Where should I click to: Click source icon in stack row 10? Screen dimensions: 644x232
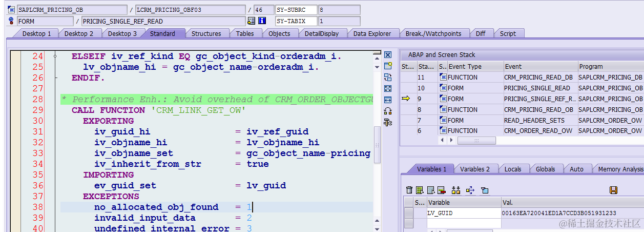443,88
